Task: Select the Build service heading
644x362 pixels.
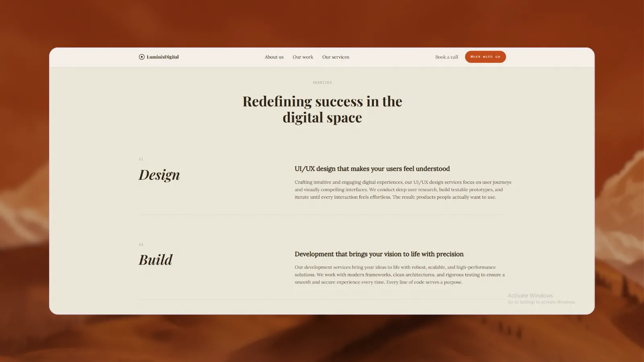Action: click(155, 260)
